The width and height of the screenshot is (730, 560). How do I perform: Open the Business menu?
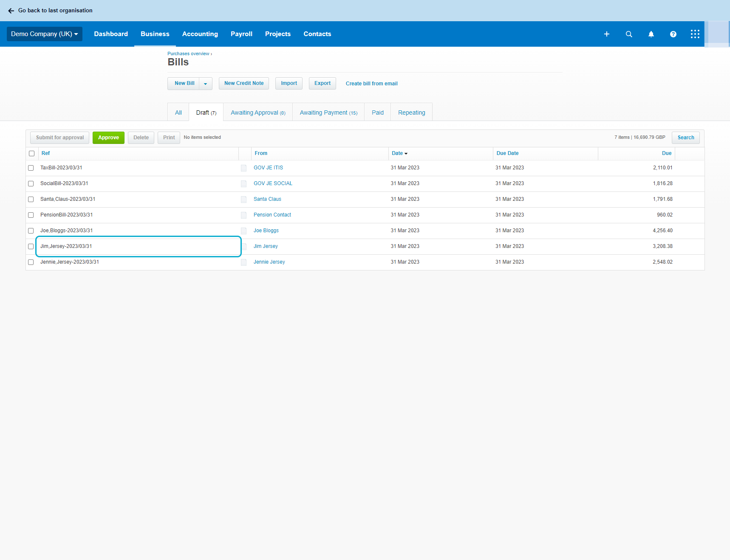(155, 34)
